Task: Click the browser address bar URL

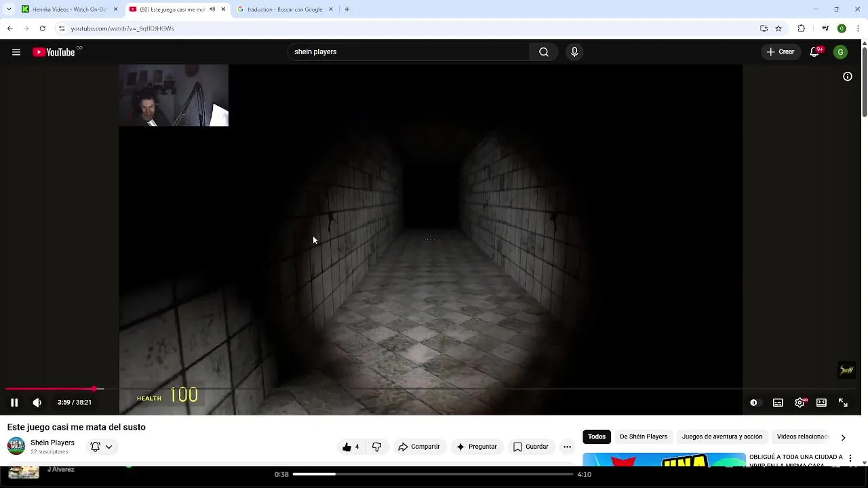Action: (123, 28)
